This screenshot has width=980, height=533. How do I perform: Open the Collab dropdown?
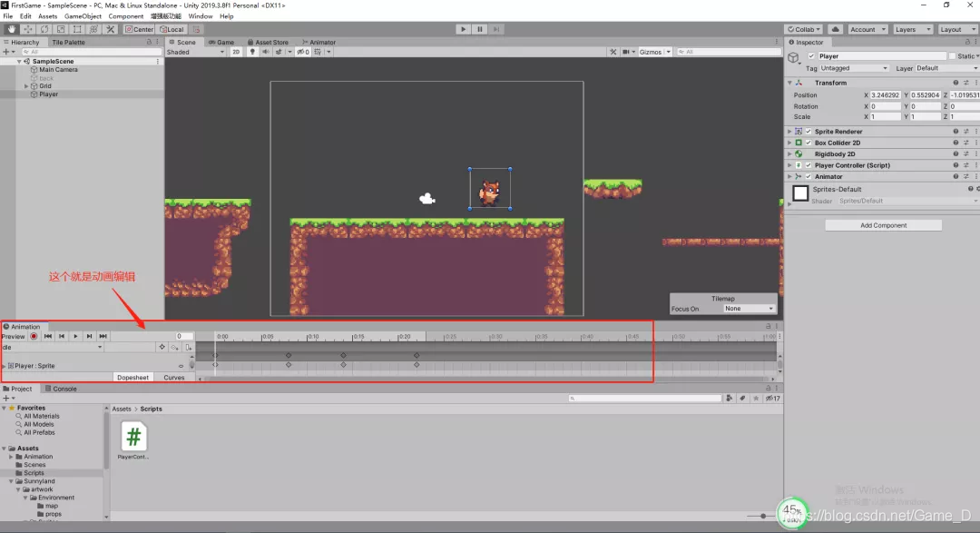pos(804,29)
